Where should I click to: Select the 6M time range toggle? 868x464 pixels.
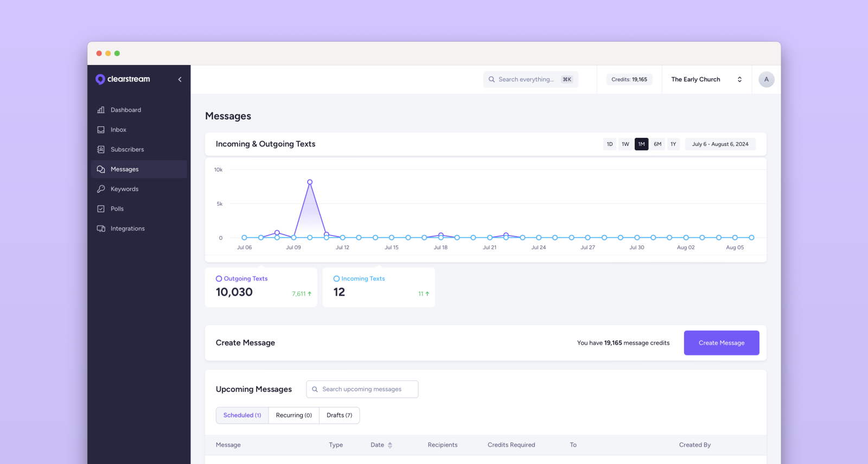point(658,144)
